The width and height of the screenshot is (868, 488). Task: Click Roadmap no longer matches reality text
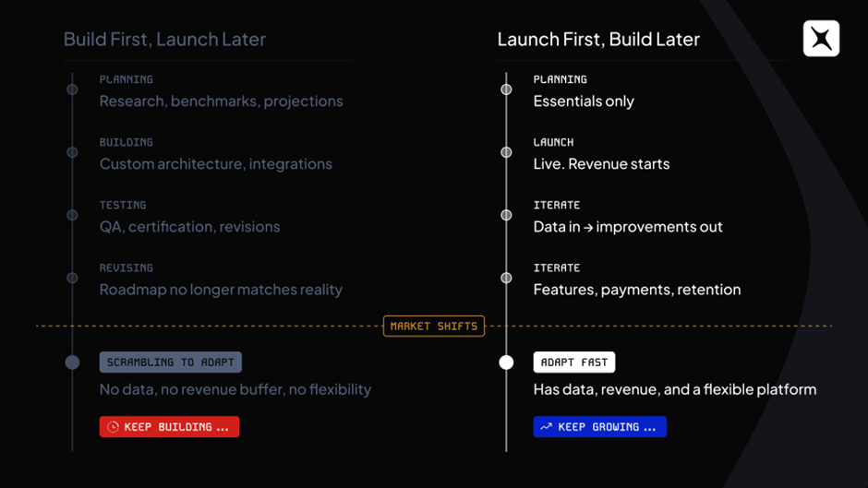221,290
